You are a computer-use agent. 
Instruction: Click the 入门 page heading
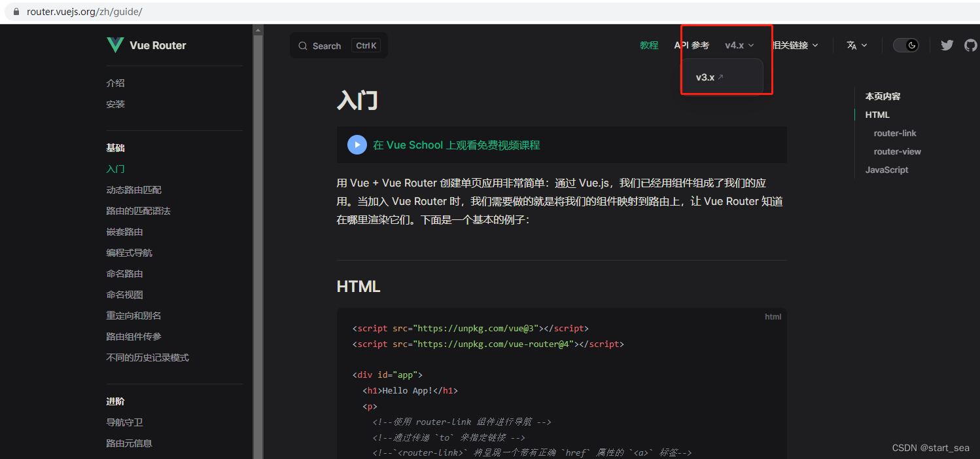[x=357, y=100]
